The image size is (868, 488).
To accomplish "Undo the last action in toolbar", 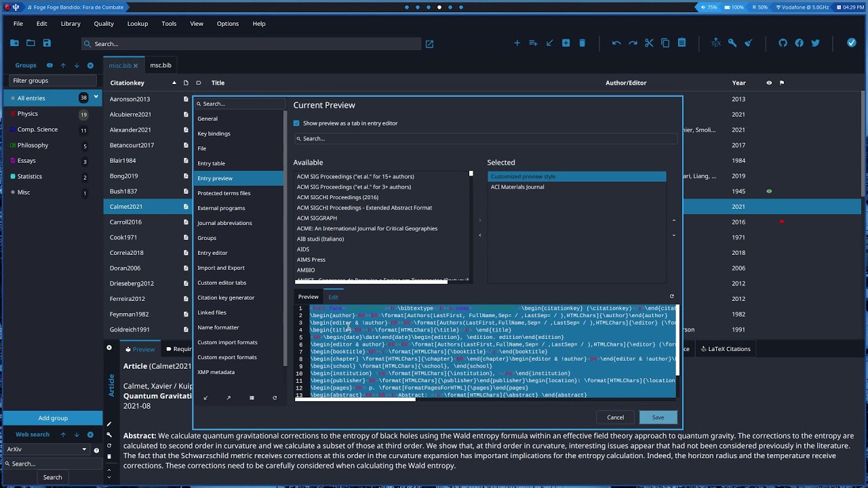I will (616, 43).
